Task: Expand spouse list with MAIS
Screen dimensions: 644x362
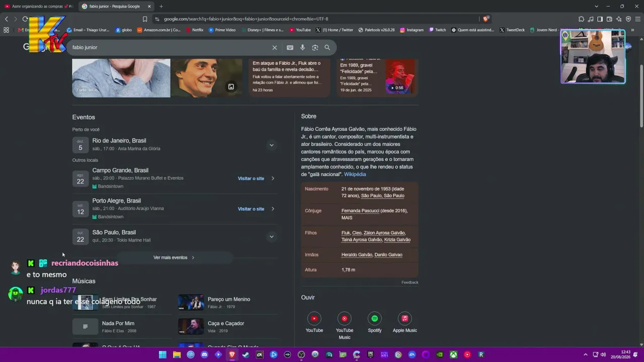Action: 347,218
